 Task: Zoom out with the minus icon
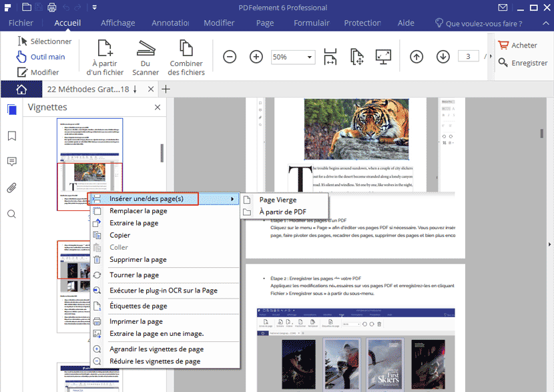coord(230,57)
